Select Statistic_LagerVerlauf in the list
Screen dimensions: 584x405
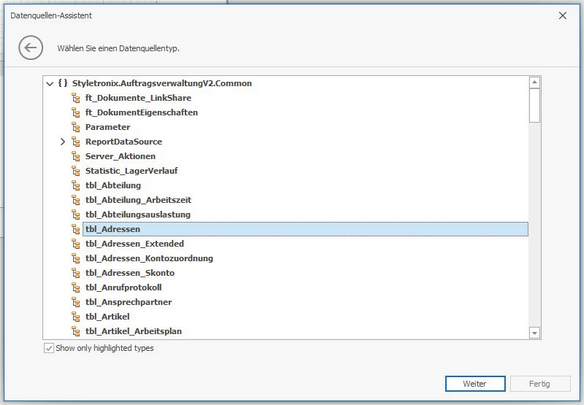(x=131, y=171)
